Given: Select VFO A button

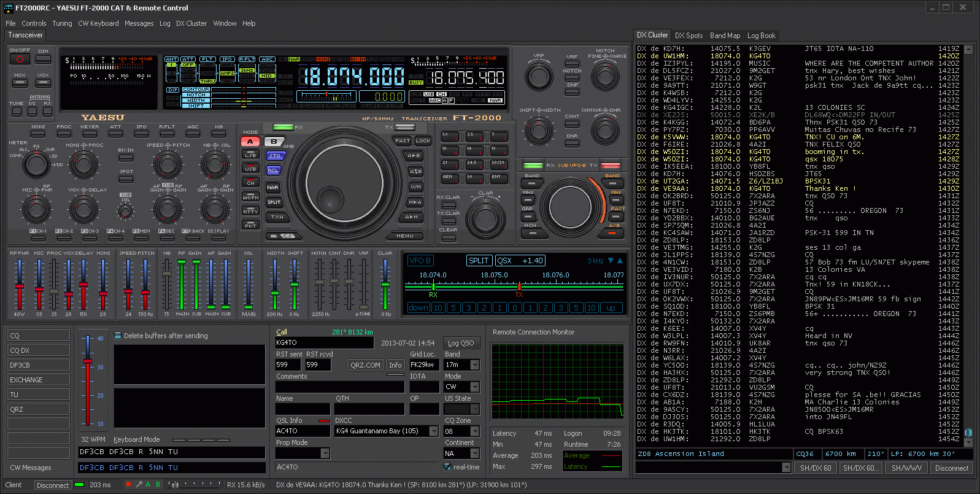Looking at the screenshot, I should coord(250,141).
